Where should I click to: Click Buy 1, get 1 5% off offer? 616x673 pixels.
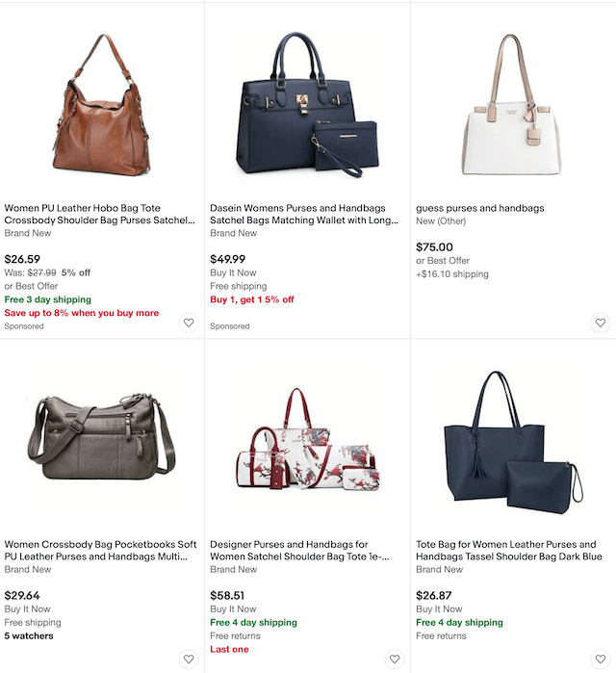pyautogui.click(x=252, y=299)
